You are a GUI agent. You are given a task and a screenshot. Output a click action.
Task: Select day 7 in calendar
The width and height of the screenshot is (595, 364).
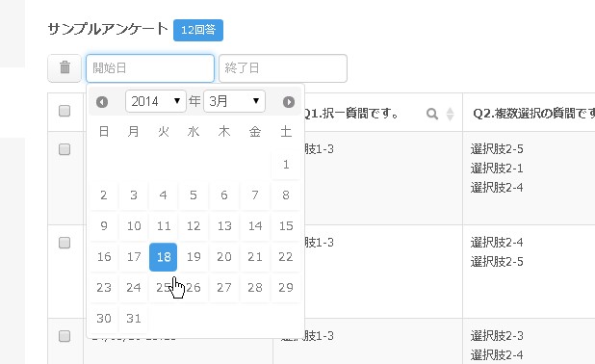coord(255,195)
